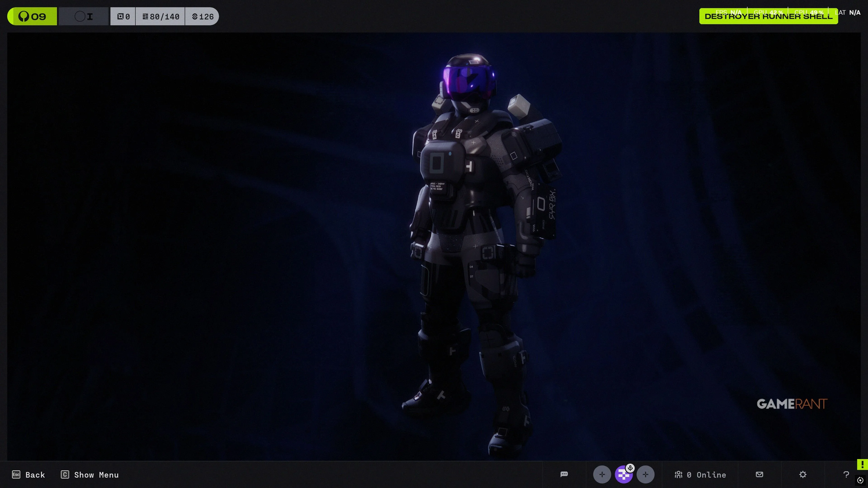Click the circular sync icon bottom-right

tap(860, 480)
